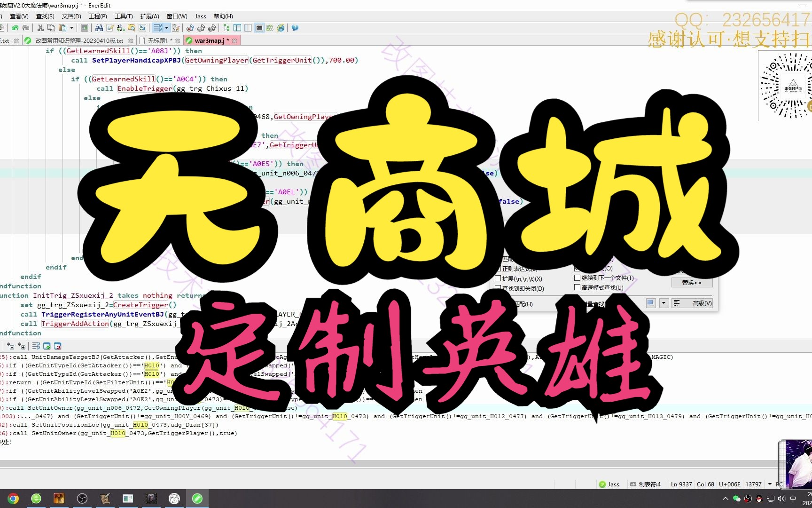Click the Cut scissors icon
Image resolution: width=812 pixels, height=508 pixels.
click(x=40, y=28)
